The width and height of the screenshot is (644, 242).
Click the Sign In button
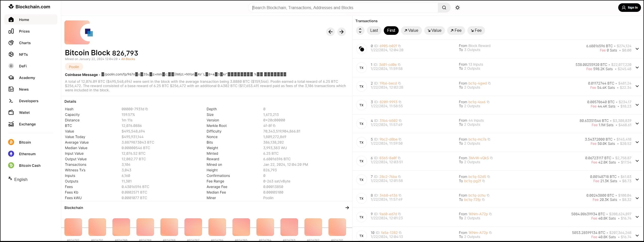pyautogui.click(x=629, y=8)
